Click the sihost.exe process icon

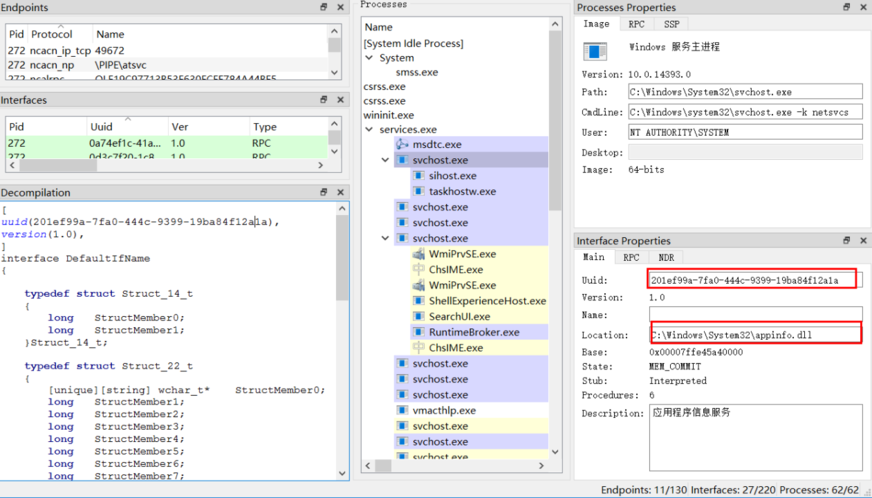(418, 176)
